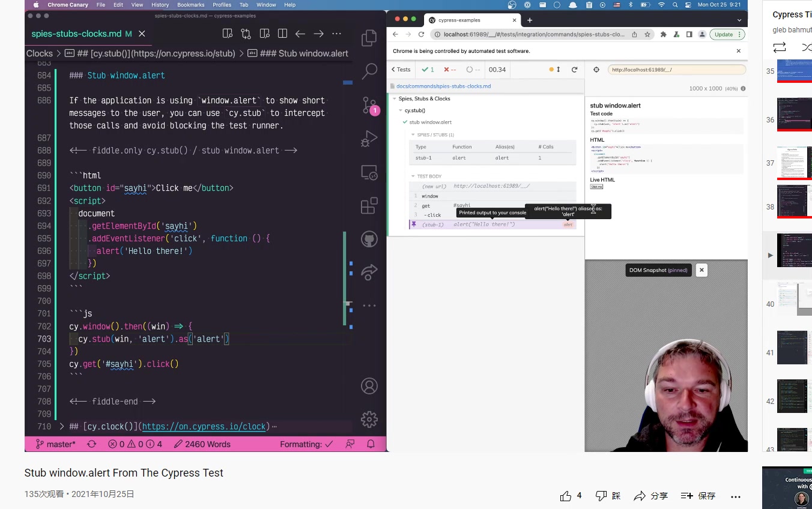Open the Remote Explorer icon in activity bar

(369, 173)
